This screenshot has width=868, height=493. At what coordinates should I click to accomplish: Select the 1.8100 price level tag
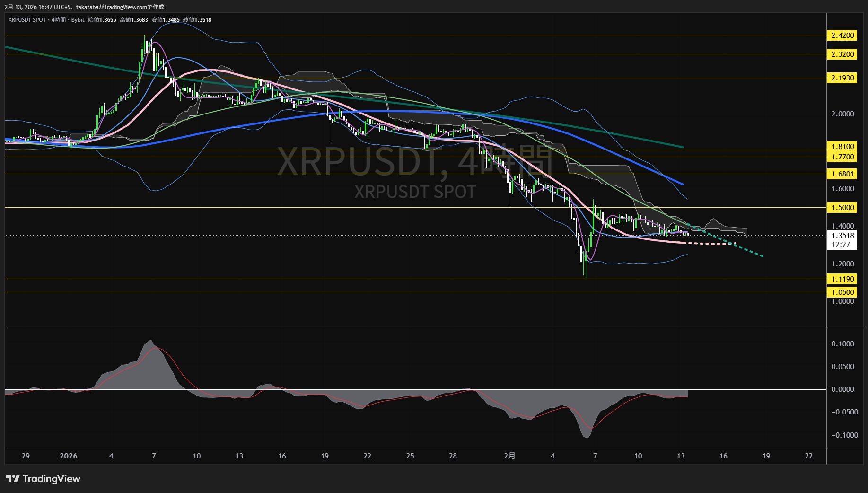coord(842,147)
